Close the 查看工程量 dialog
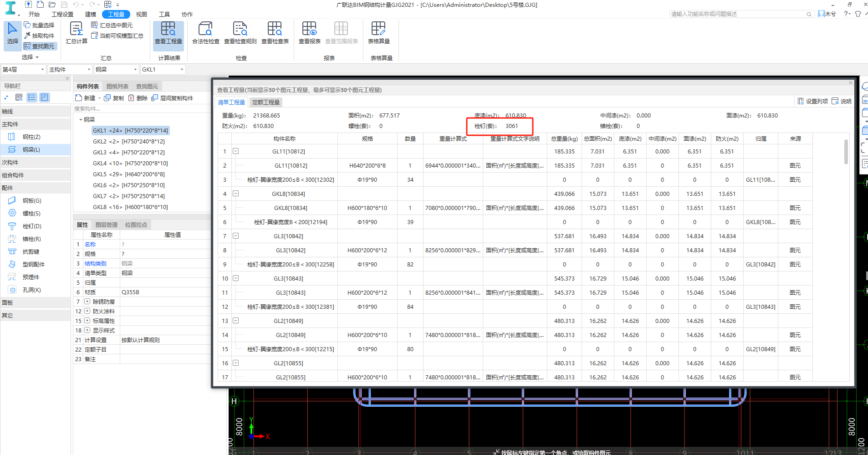The image size is (868, 455). point(850,82)
